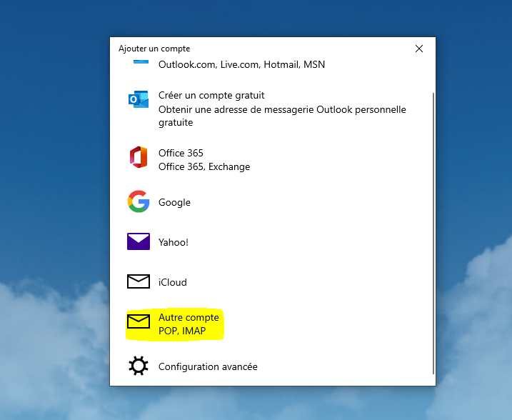The width and height of the screenshot is (512, 420).
Task: Select the POP, IMAP subtitle
Action: click(182, 331)
